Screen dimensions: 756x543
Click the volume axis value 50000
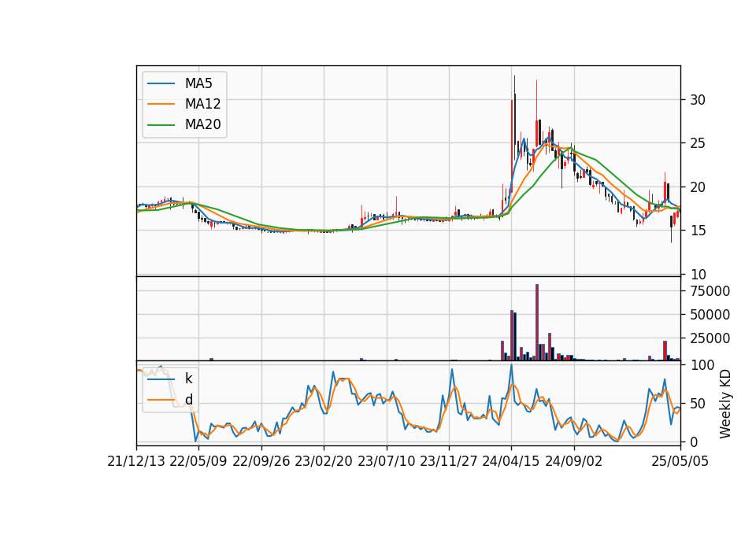[710, 315]
